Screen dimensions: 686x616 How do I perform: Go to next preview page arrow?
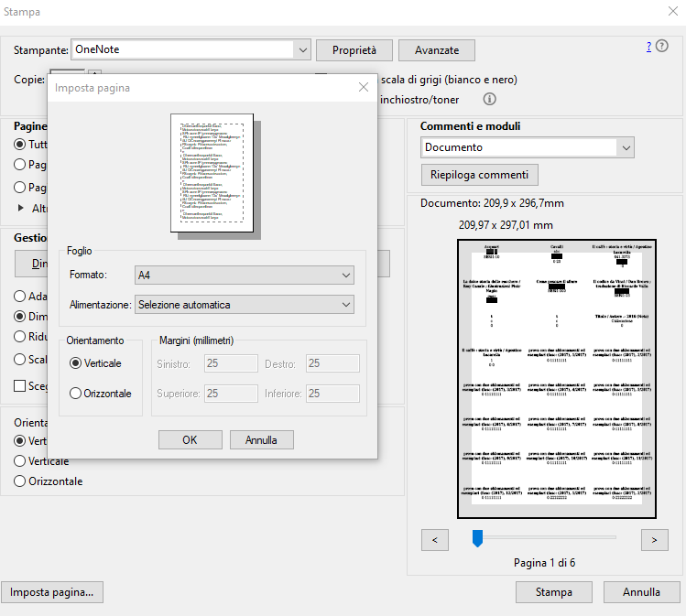pos(653,540)
